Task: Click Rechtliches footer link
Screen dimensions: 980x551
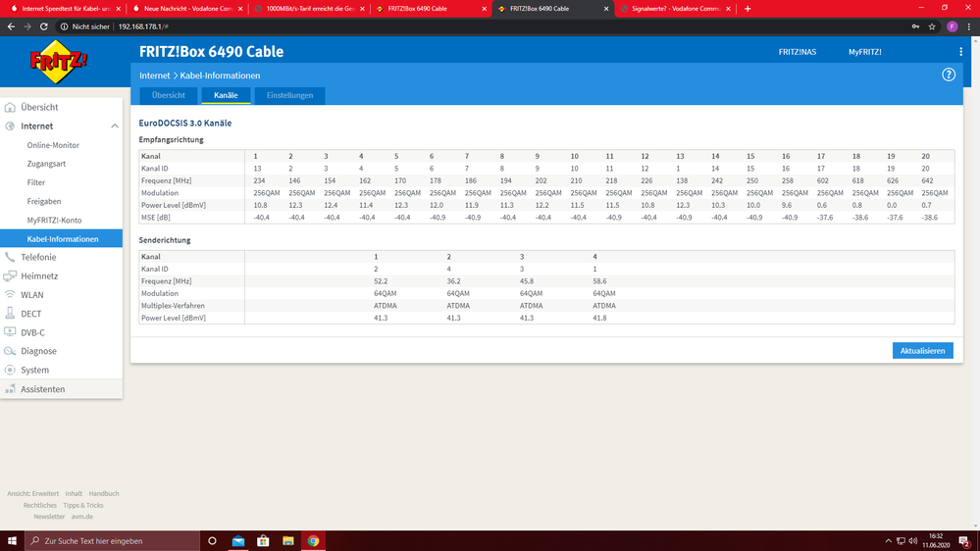Action: 40,505
